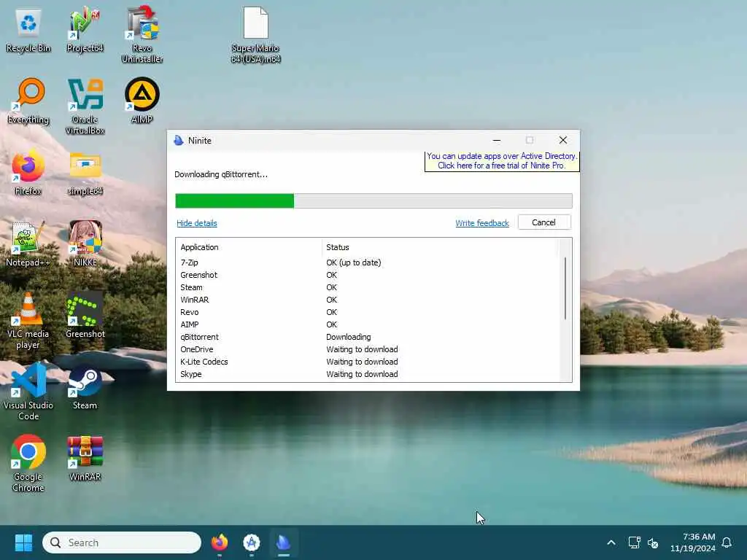Select the 7-Zip row in list

click(366, 262)
